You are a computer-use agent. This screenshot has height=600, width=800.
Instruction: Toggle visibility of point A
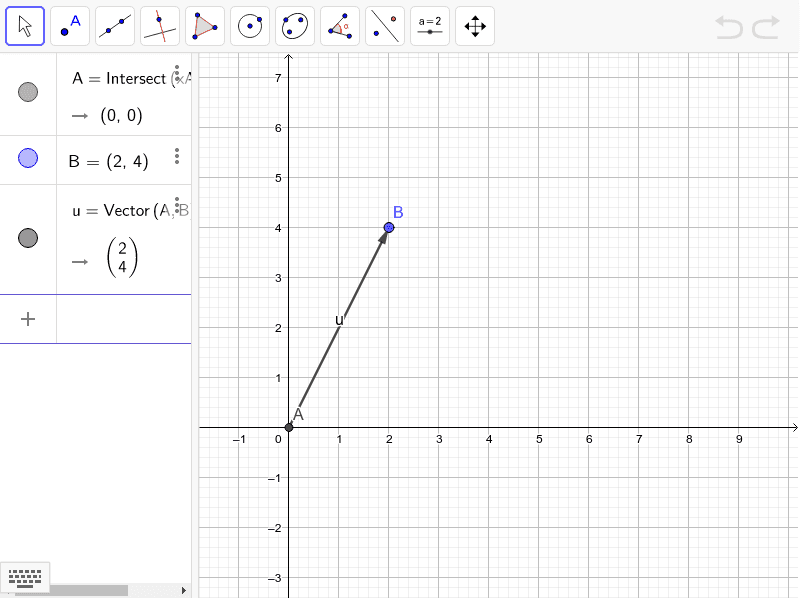pyautogui.click(x=27, y=92)
